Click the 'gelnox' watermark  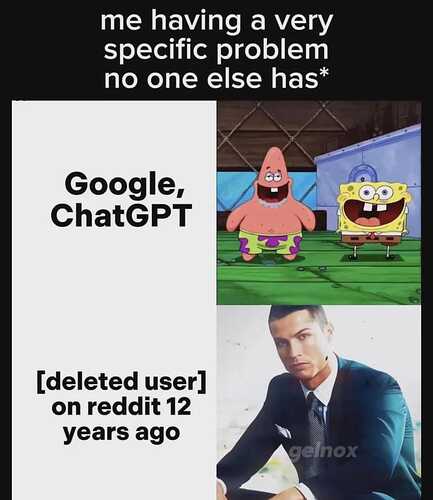coord(323,452)
